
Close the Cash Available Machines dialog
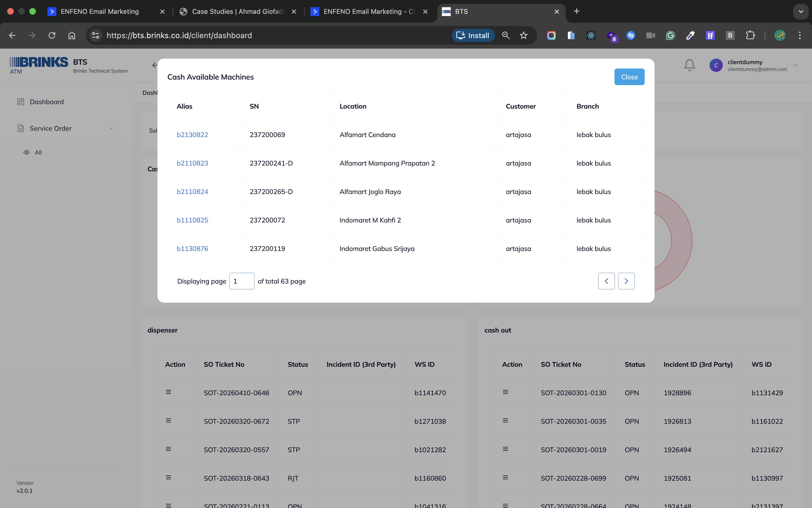[x=629, y=77]
